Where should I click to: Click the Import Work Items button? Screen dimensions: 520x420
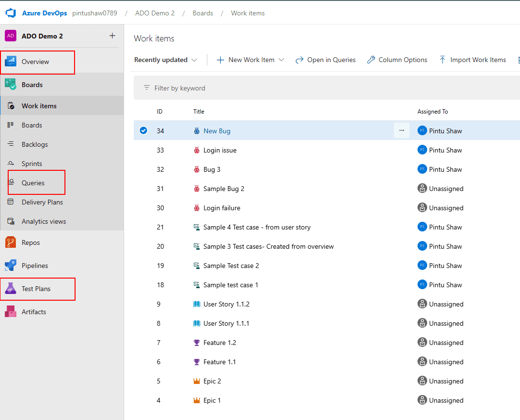(x=472, y=60)
